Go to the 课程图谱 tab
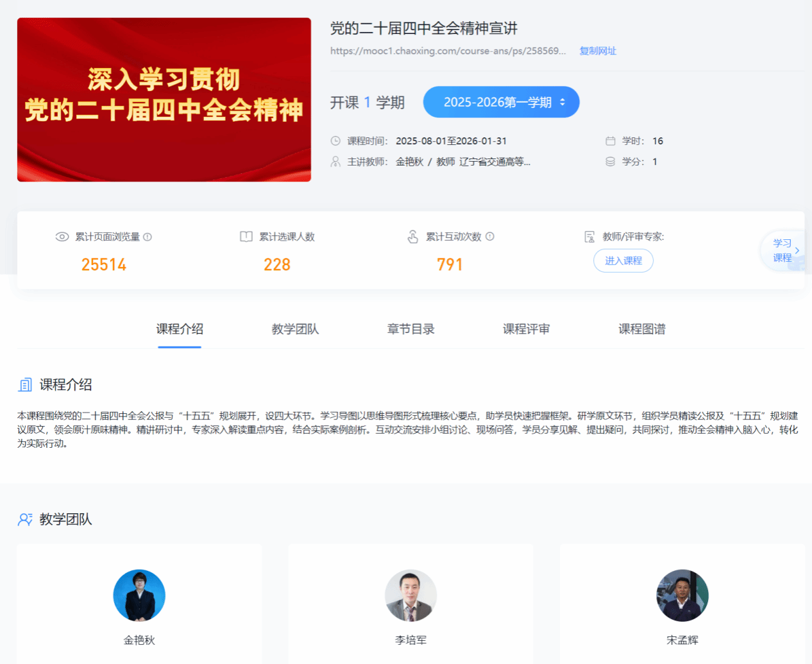Screen dimensions: 812x664 click(641, 329)
